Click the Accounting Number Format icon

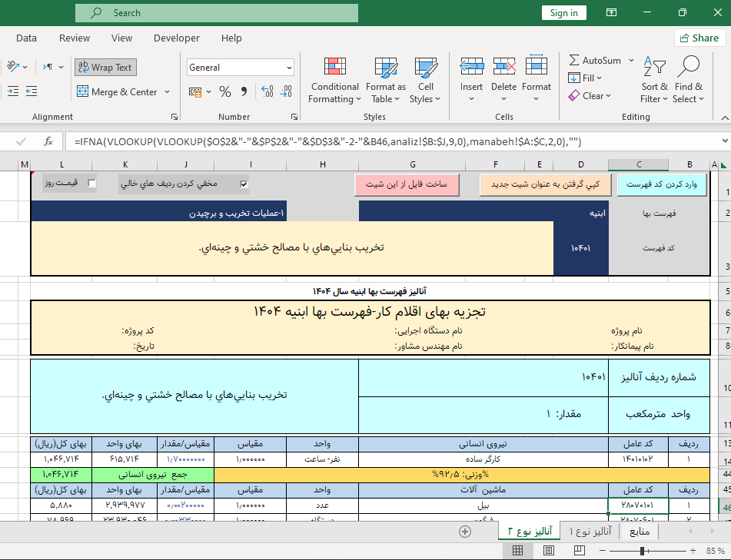[x=195, y=92]
